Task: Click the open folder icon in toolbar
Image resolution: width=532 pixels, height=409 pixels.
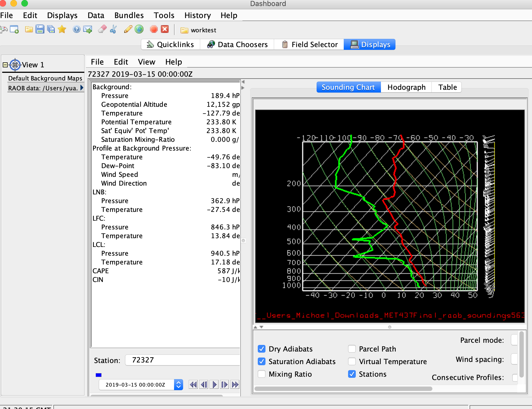Action: [29, 29]
